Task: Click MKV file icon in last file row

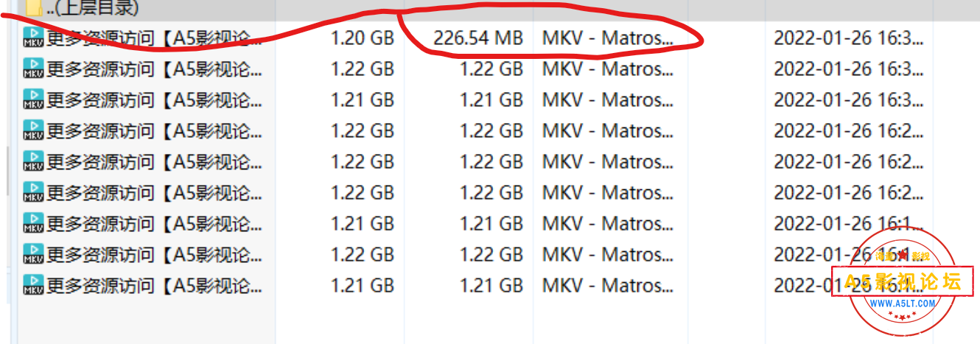Action: [x=33, y=286]
